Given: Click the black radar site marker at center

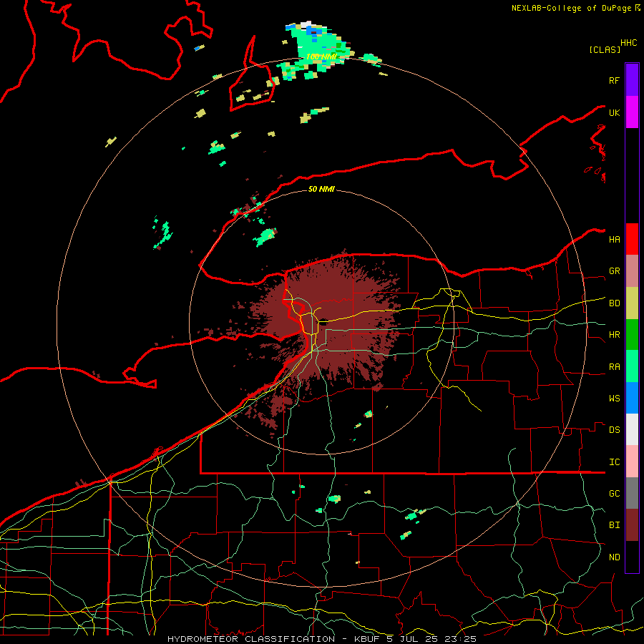Looking at the screenshot, I should click(x=323, y=323).
